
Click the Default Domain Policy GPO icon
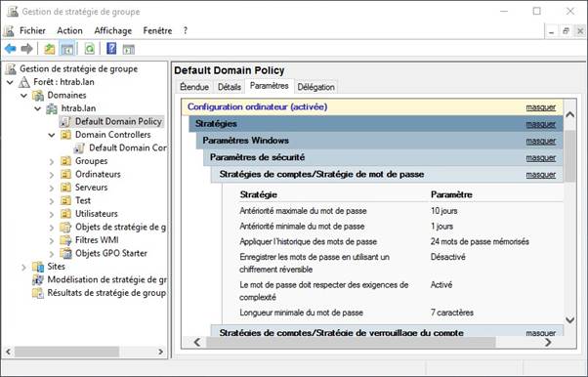point(65,121)
